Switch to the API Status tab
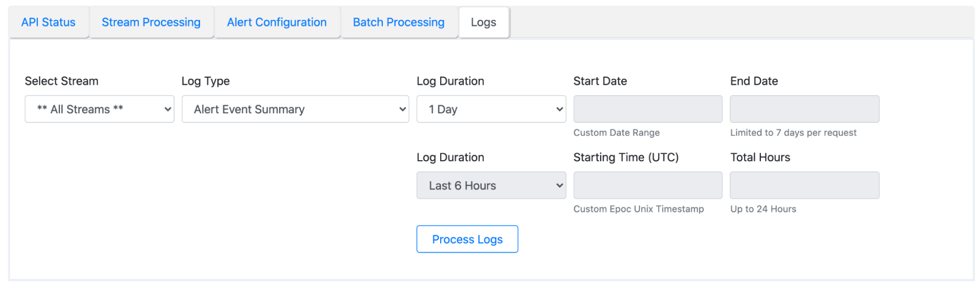This screenshot has height=291, width=980. 48,23
